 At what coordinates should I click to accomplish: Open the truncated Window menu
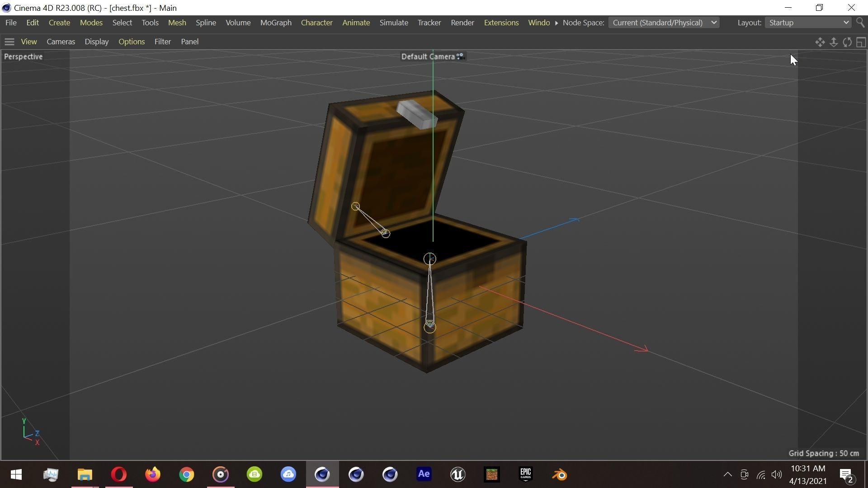click(539, 23)
